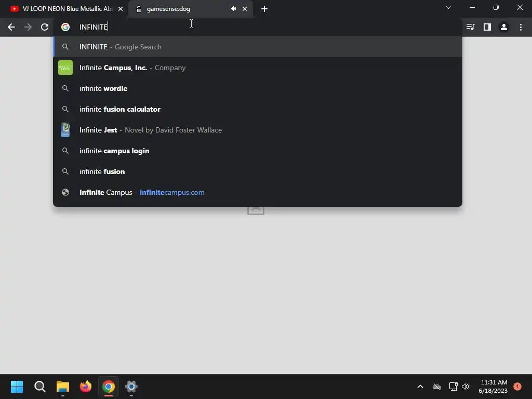The width and height of the screenshot is (532, 399).
Task: Click search icon beside infinite wordle
Action: [x=65, y=88]
